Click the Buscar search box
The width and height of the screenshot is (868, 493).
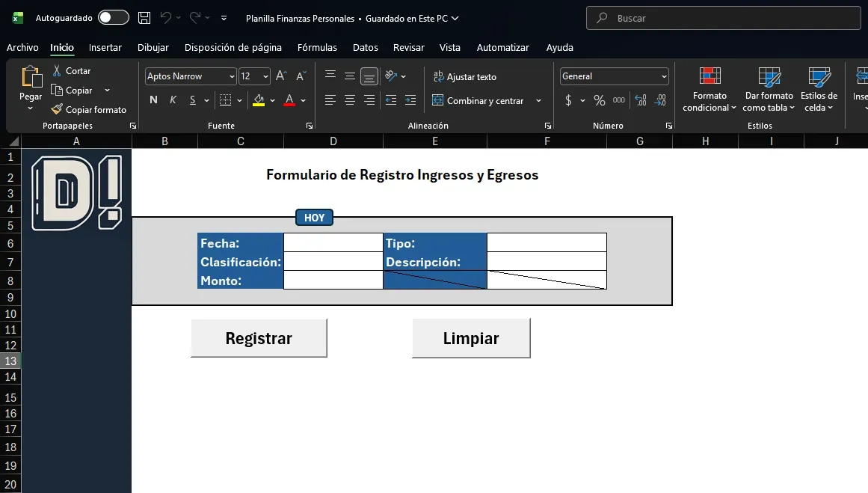(x=724, y=18)
